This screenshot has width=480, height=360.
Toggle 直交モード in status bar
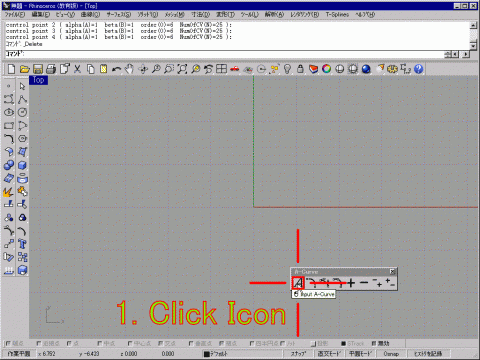point(329,354)
